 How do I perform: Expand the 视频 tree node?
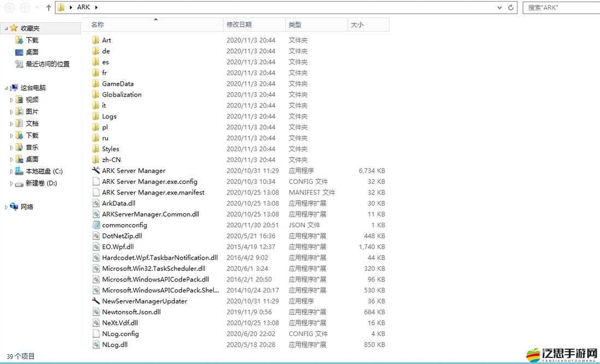point(11,100)
